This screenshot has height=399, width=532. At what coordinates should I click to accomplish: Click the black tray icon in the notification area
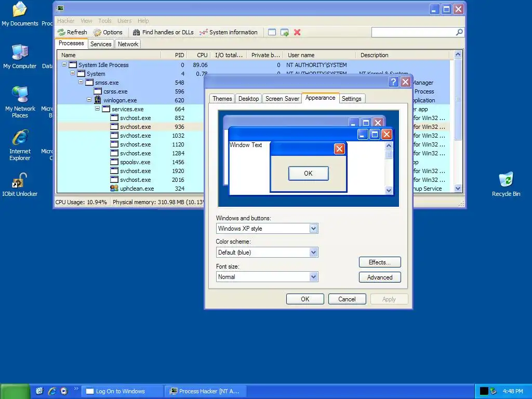coord(484,391)
